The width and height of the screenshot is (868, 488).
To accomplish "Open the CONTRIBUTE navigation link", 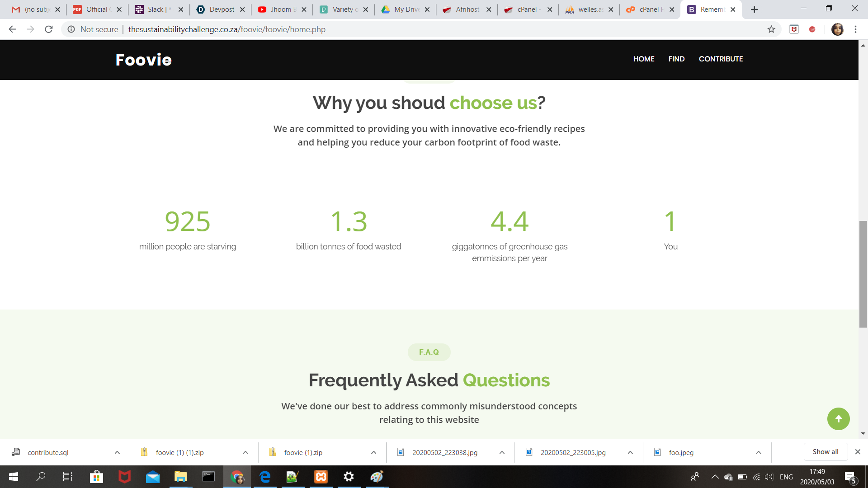I will coord(721,59).
